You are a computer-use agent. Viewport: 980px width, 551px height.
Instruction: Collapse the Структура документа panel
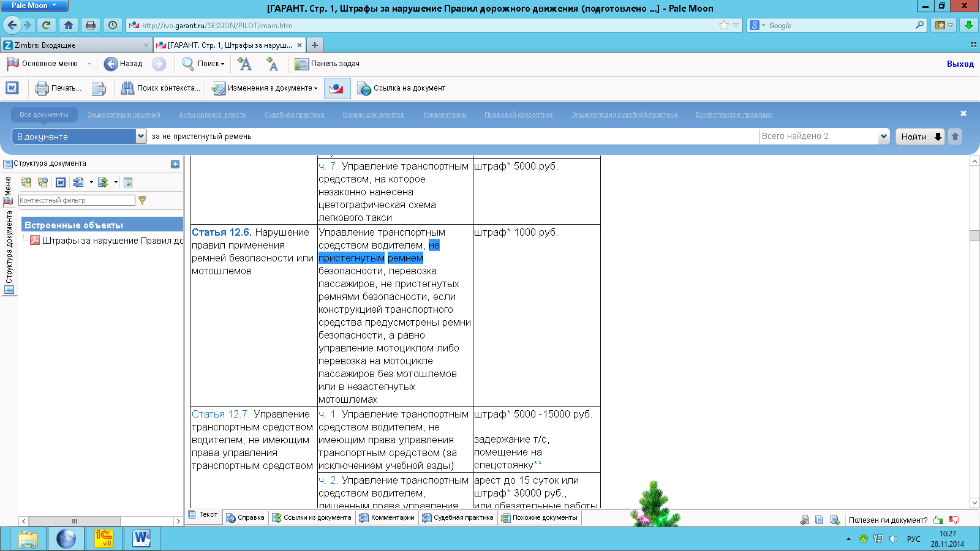pos(175,164)
